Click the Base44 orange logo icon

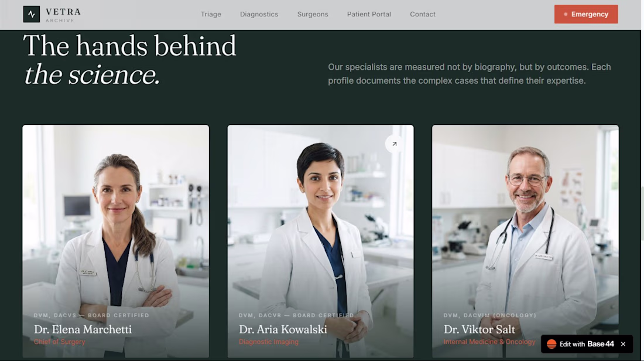(551, 344)
